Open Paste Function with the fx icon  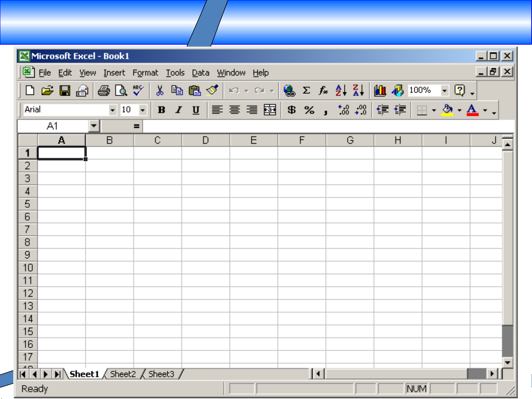pos(324,90)
